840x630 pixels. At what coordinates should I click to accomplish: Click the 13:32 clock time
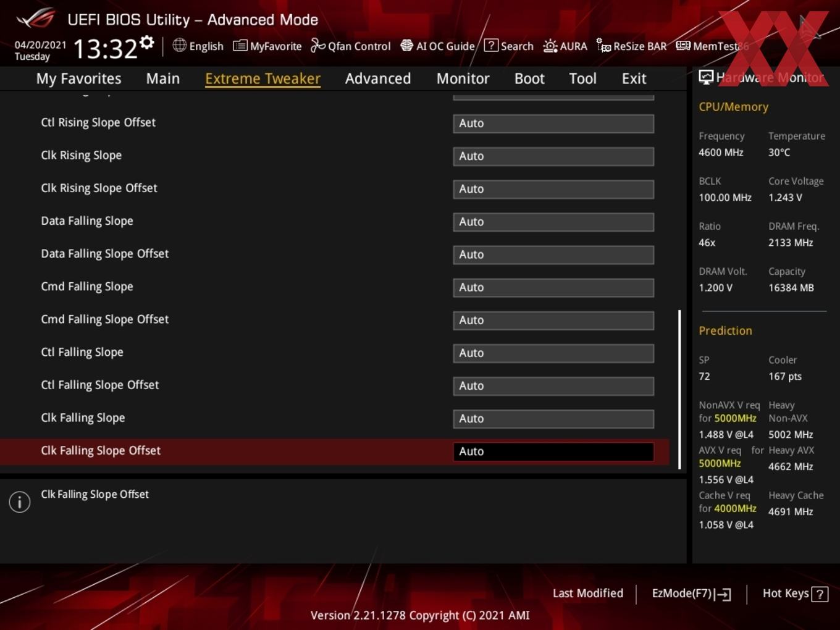[105, 48]
